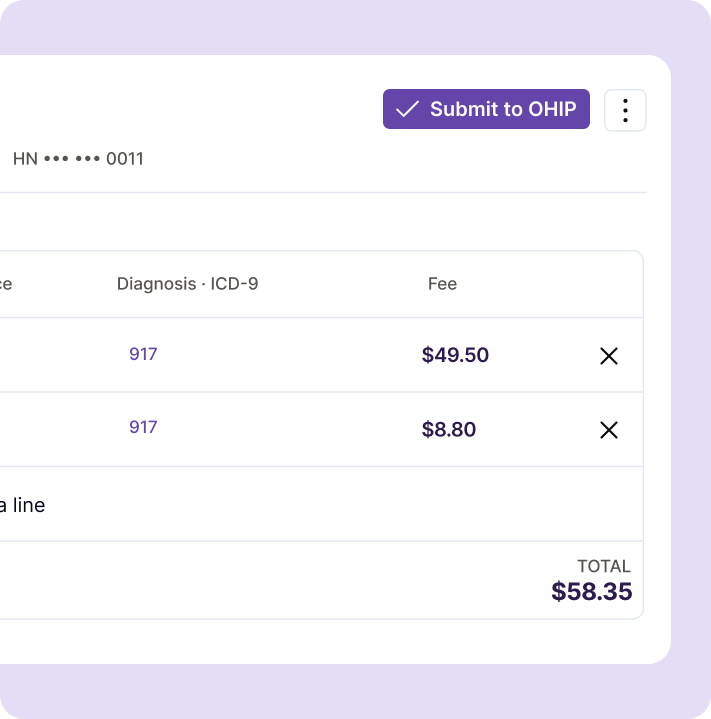Click the $49.50 fee amount
This screenshot has height=719, width=711.
tap(455, 355)
